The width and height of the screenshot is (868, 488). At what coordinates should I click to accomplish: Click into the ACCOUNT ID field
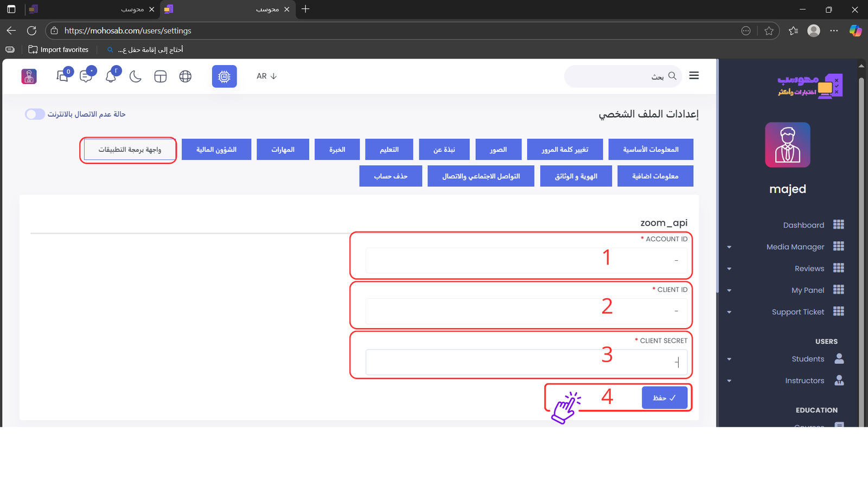[526, 261]
